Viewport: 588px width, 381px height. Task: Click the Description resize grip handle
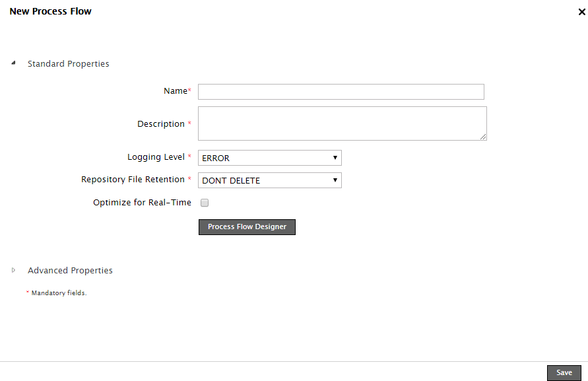tap(483, 137)
